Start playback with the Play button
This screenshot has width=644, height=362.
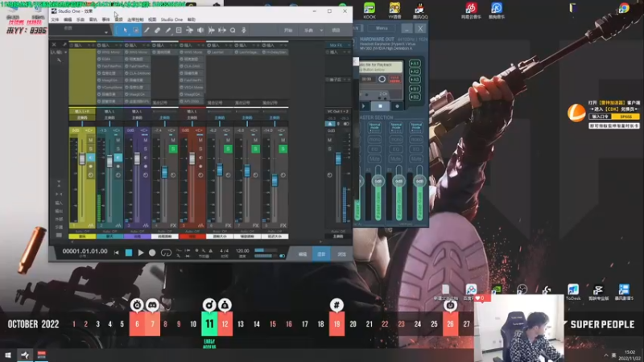click(140, 253)
